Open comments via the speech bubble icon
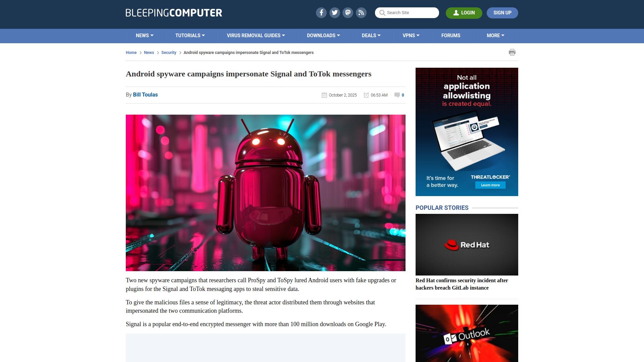Screen dimensions: 644x362 [x=397, y=95]
